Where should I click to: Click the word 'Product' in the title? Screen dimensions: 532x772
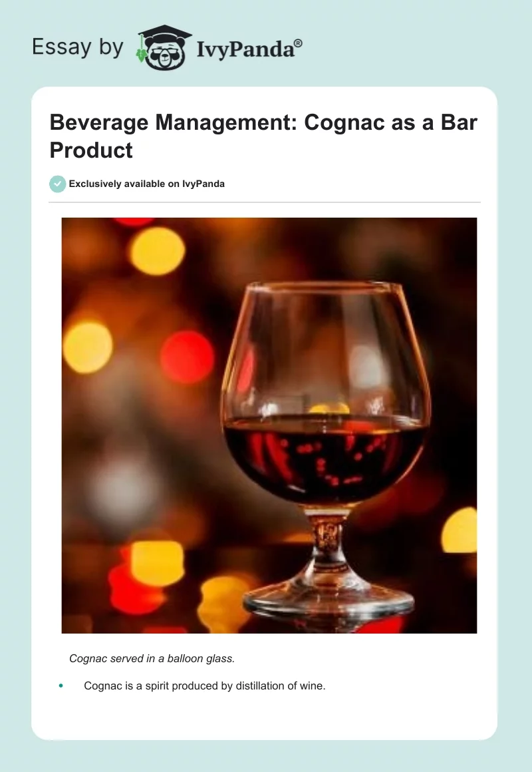[91, 150]
